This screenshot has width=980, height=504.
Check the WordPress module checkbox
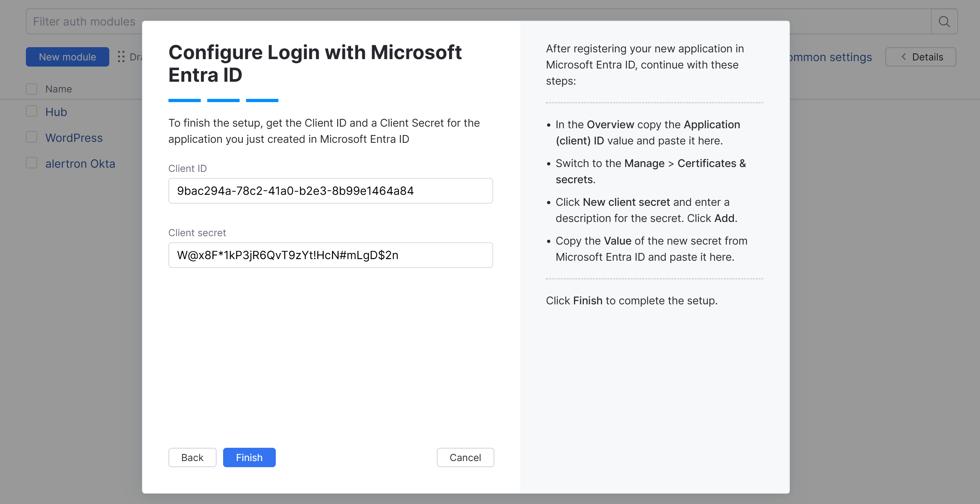(x=32, y=137)
